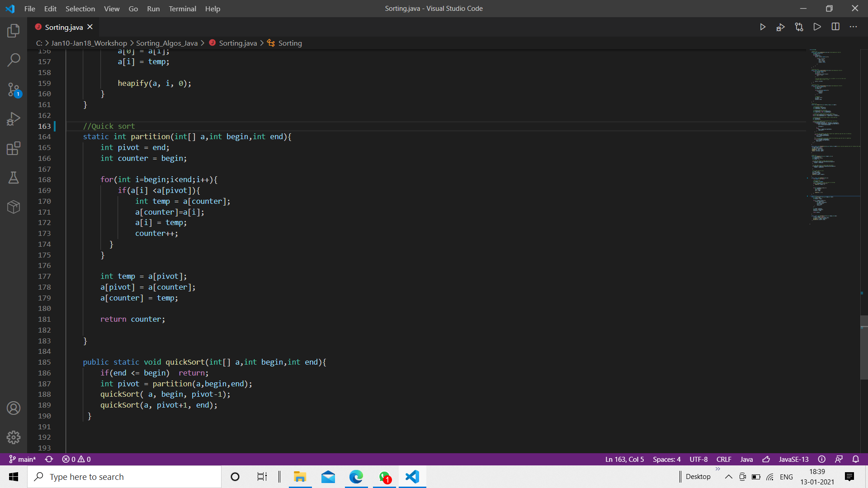868x488 pixels.
Task: Open the Extensions view
Action: click(14, 148)
